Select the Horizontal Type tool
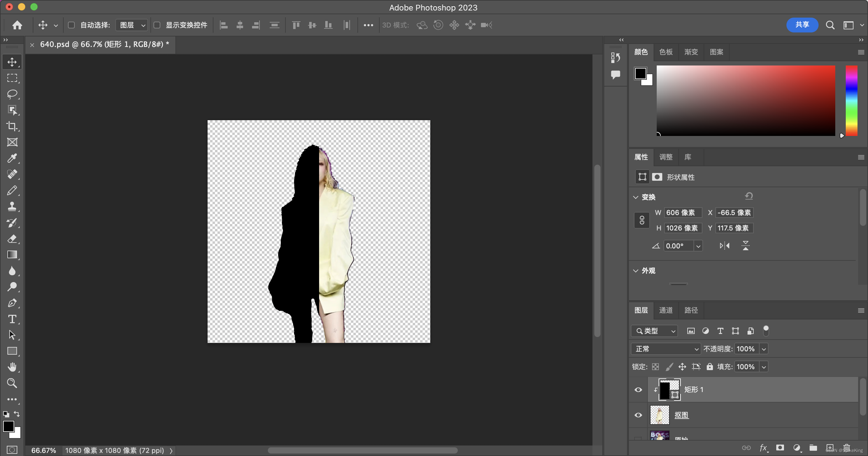Screen dimensions: 868x456 (x=12, y=319)
